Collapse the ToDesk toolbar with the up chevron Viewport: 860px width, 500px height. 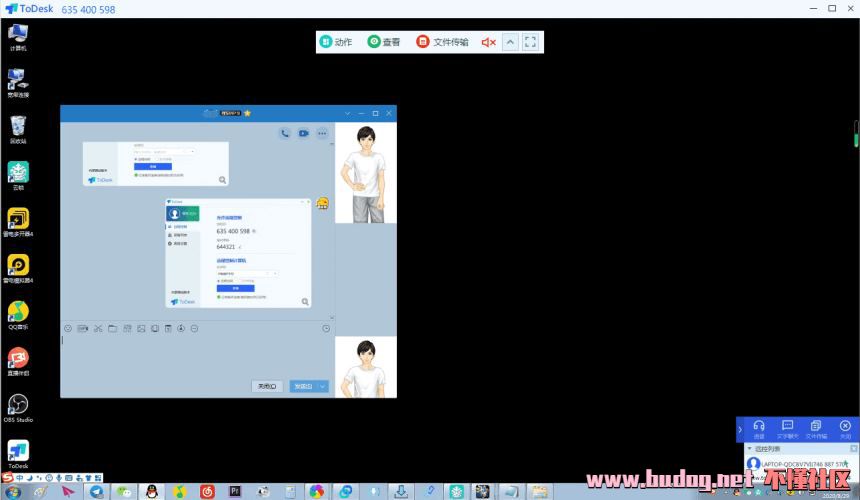click(x=510, y=42)
